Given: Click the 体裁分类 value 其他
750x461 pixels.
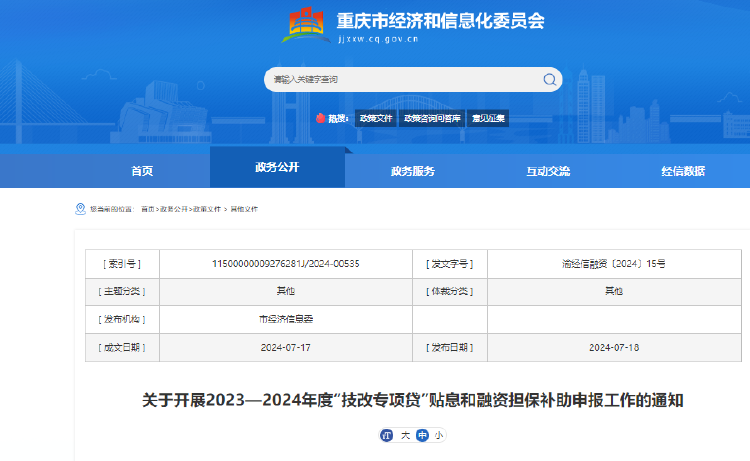Looking at the screenshot, I should (614, 291).
